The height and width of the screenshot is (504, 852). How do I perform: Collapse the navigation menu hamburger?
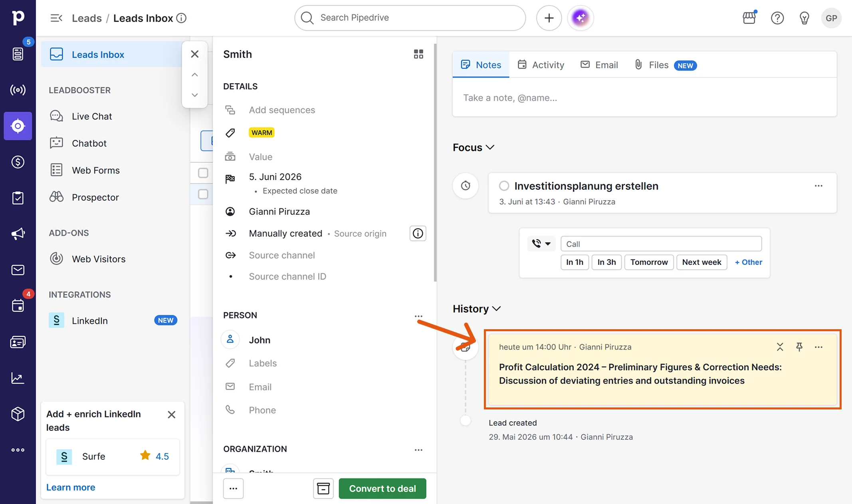pyautogui.click(x=56, y=18)
